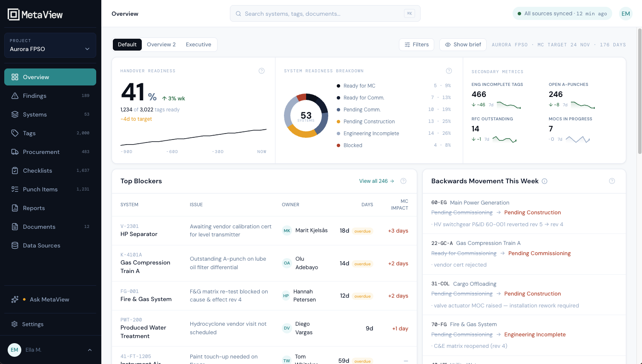Click the Blocked legend color dot
This screenshot has width=642, height=364.
[x=338, y=145]
